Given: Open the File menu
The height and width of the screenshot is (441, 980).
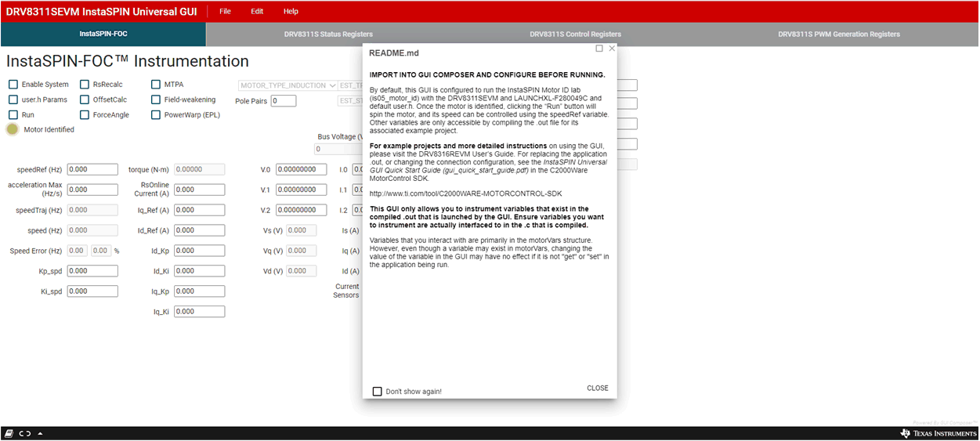Looking at the screenshot, I should click(225, 12).
